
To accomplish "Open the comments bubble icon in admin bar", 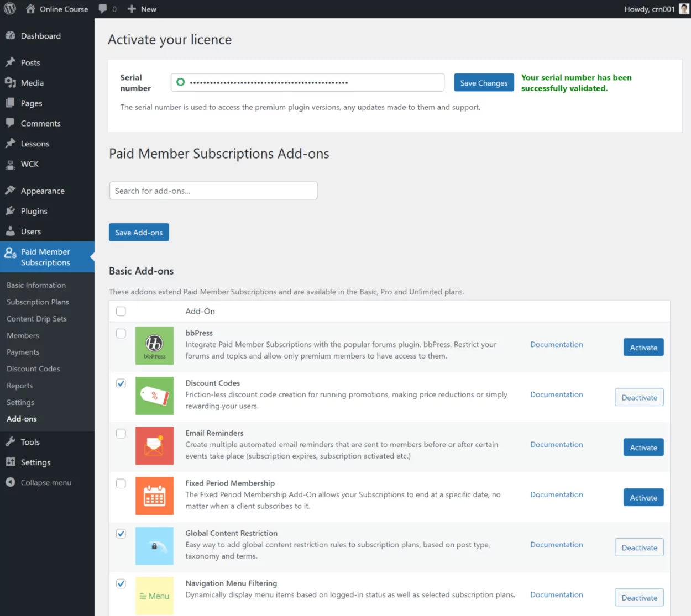I will tap(103, 9).
